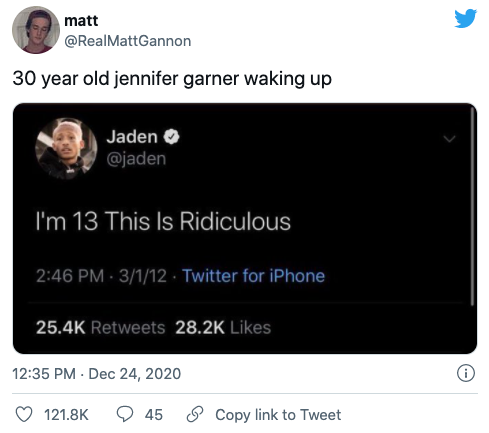Click the 12:35 PM · Dec 24, 2020 timestamp
Image resolution: width=489 pixels, height=433 pixels.
click(x=97, y=374)
